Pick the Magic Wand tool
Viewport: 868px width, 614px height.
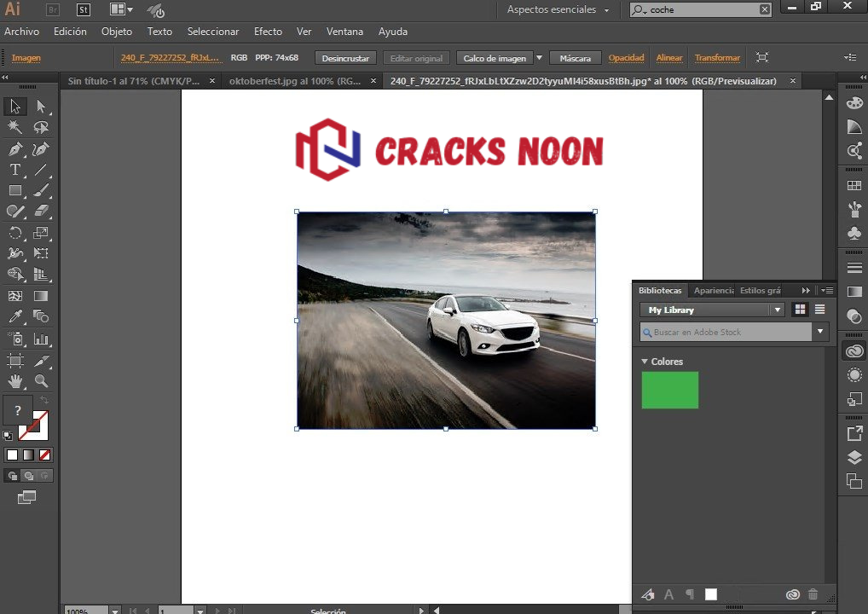pos(15,127)
